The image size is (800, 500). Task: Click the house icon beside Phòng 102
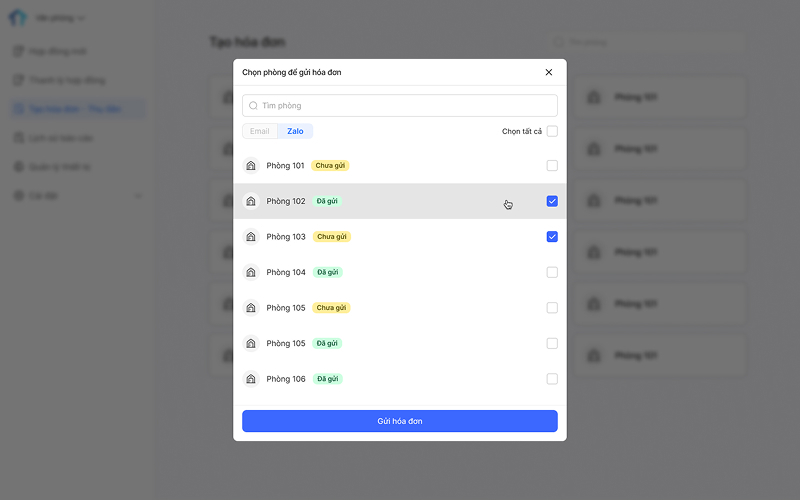point(251,201)
